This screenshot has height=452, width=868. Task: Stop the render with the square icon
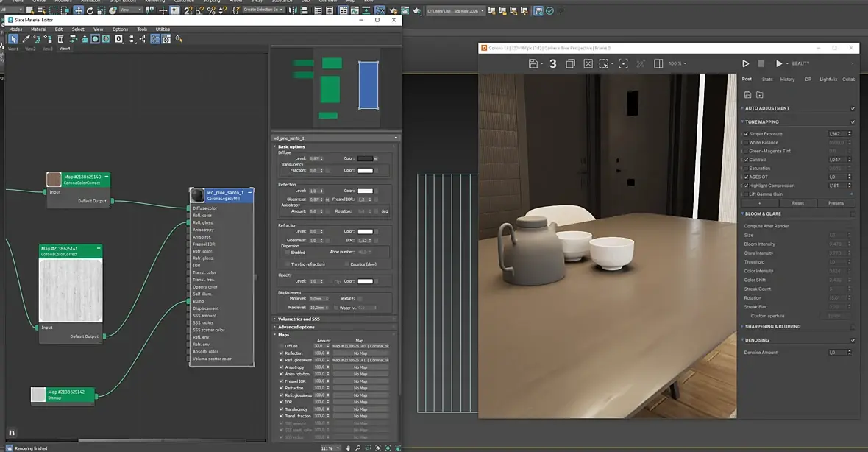(761, 64)
